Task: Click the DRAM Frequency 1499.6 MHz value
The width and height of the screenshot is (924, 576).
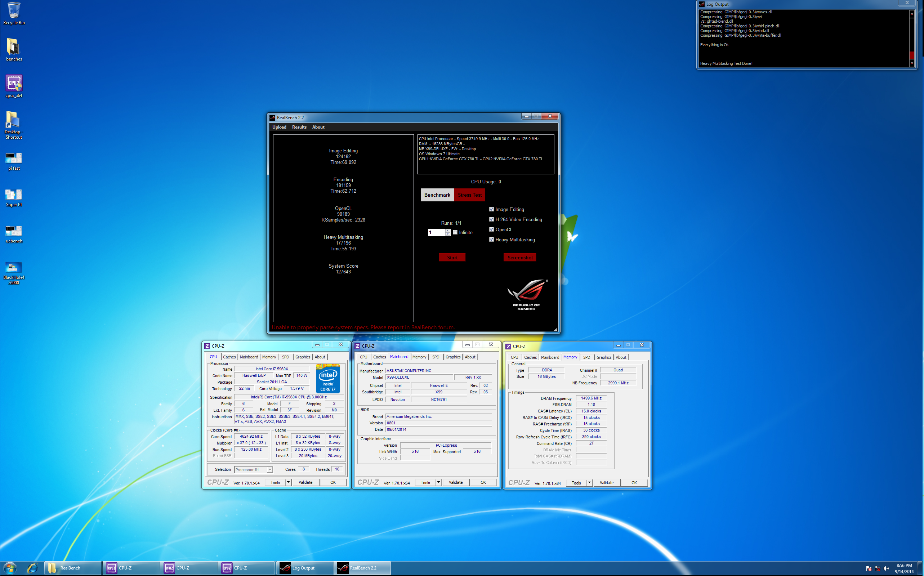Action: point(591,398)
